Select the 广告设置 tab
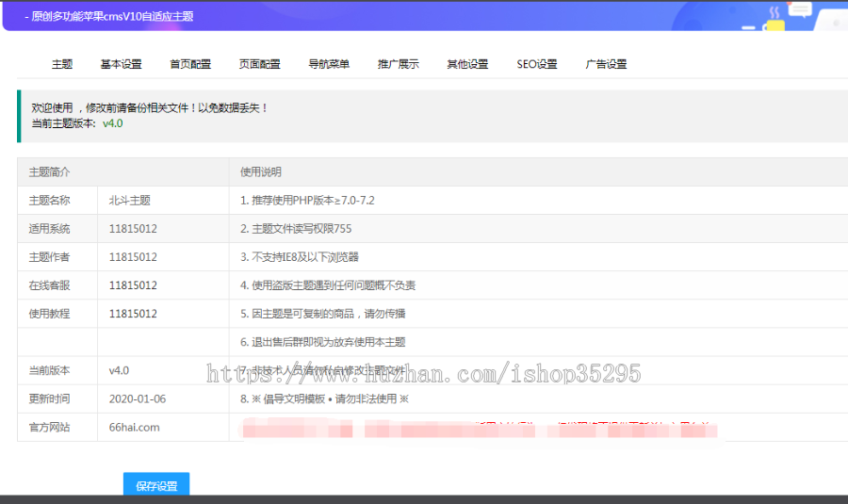848x504 pixels. click(x=606, y=64)
